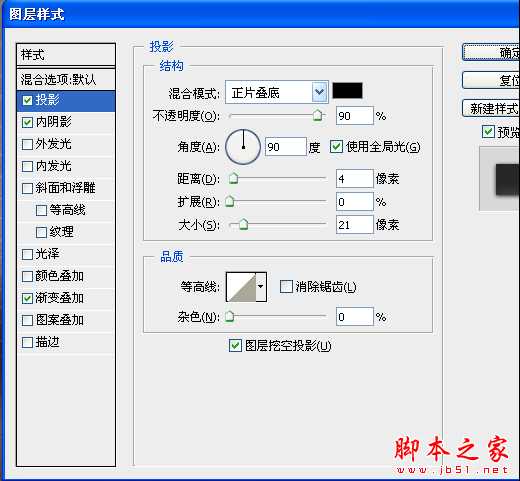
Task: Click the 扩展 spread slider handle
Action: coord(230,201)
